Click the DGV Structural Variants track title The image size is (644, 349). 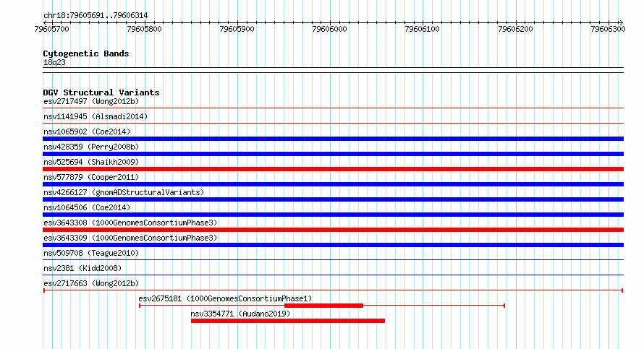click(x=101, y=92)
